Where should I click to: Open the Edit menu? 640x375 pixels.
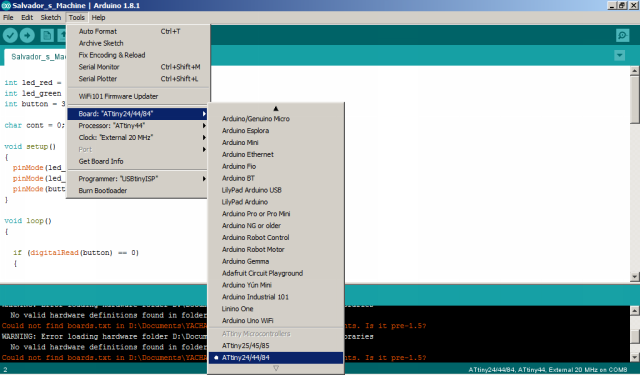(x=27, y=18)
